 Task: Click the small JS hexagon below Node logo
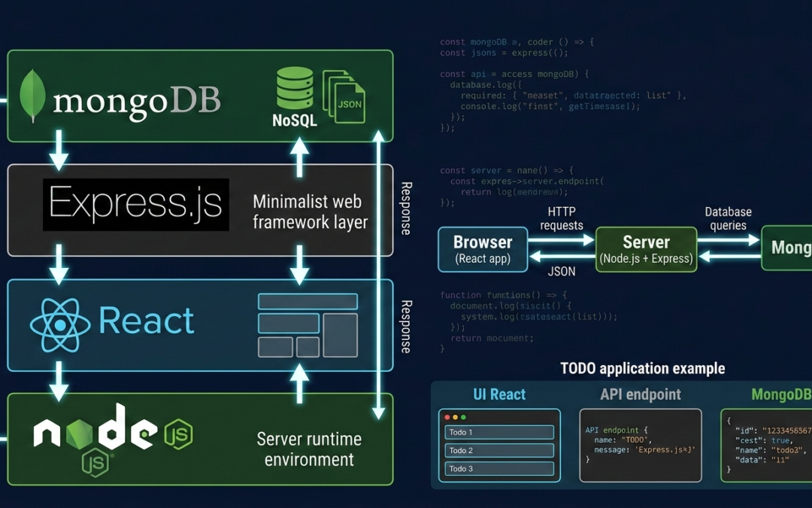point(95,462)
